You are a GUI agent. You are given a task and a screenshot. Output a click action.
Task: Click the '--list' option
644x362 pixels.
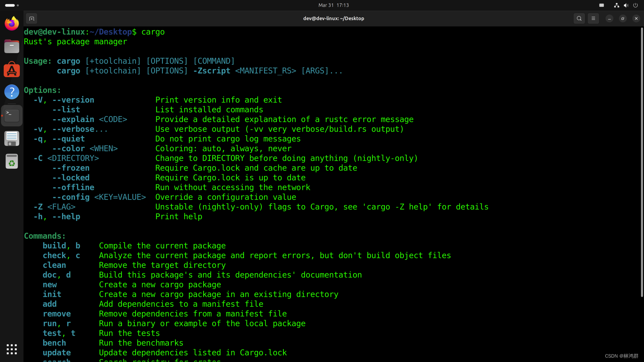click(x=66, y=110)
